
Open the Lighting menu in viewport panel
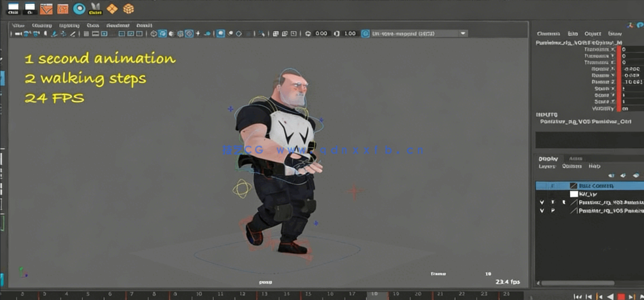pyautogui.click(x=69, y=26)
